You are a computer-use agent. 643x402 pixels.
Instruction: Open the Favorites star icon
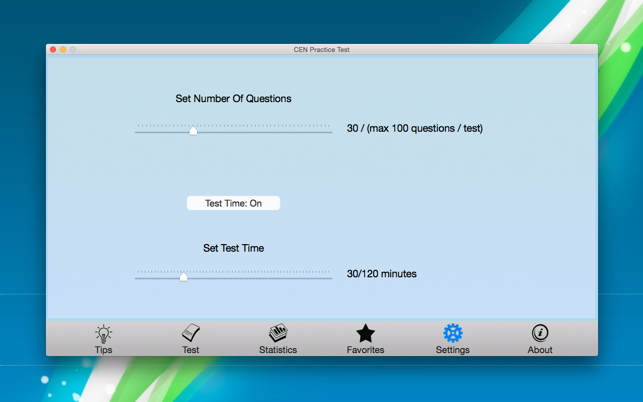365,333
